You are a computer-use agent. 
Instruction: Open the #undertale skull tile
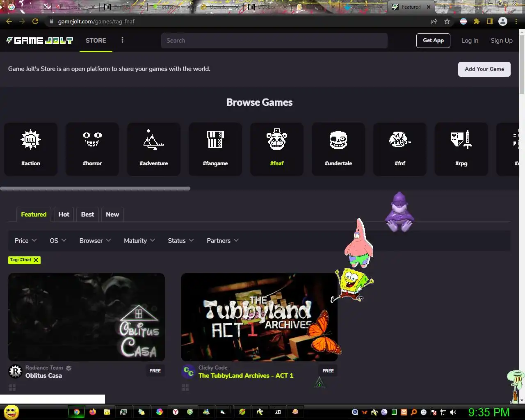coord(338,149)
